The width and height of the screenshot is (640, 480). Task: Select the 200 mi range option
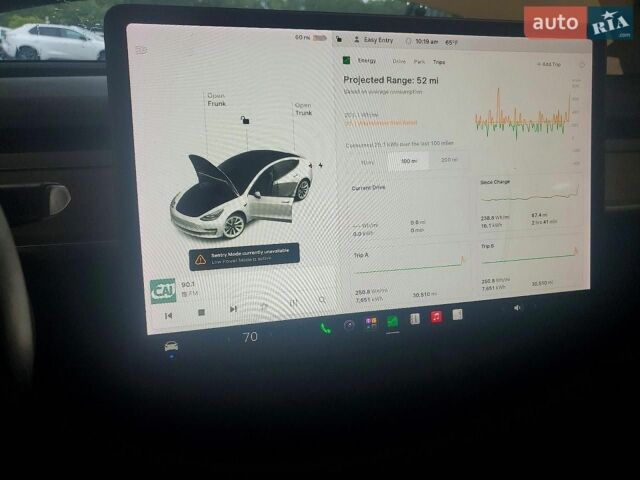point(449,160)
